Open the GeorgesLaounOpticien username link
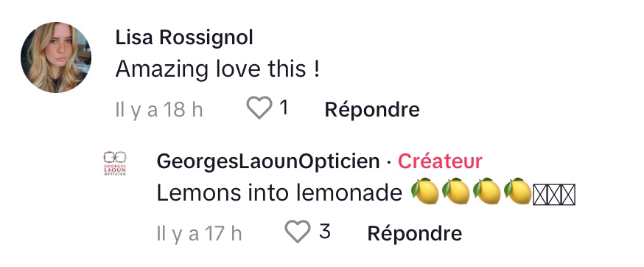644x267 pixels. tap(267, 162)
